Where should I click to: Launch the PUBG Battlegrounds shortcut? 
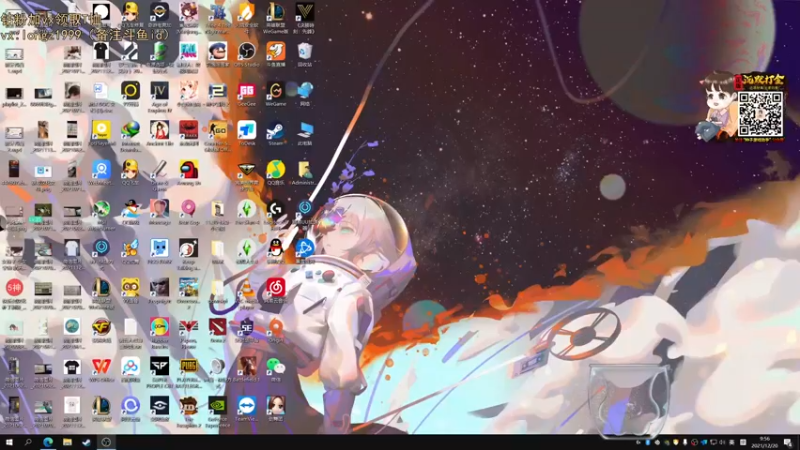(x=189, y=372)
